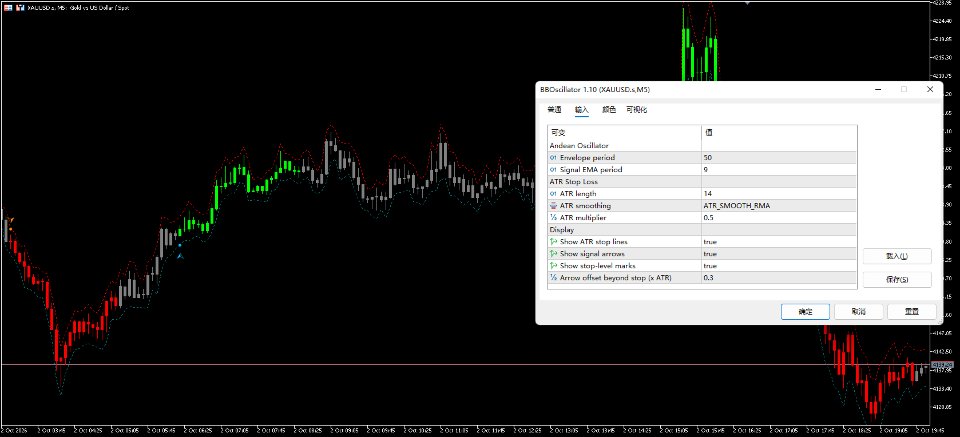Screen dimensions: 960x437
Task: Click the horizontal bid price line on chart
Action: coord(465,365)
